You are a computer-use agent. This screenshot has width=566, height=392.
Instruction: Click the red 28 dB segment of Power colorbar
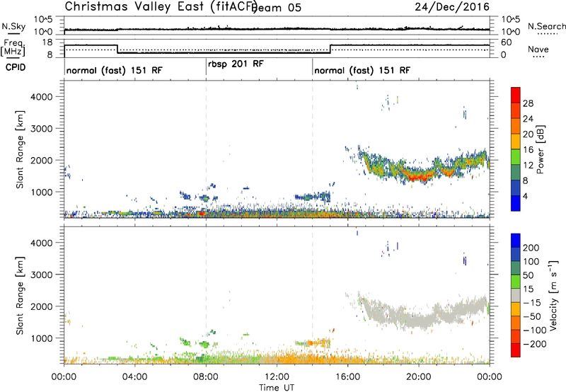516,96
